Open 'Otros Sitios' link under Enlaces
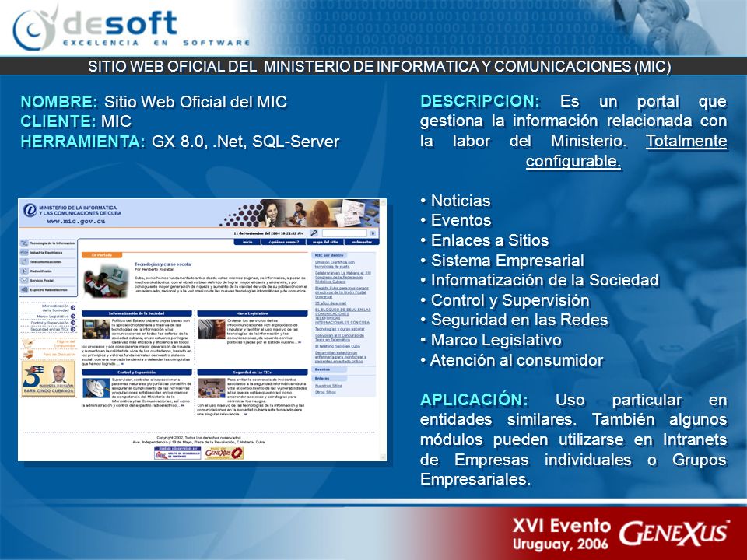This screenshot has width=747, height=560. coord(326,392)
